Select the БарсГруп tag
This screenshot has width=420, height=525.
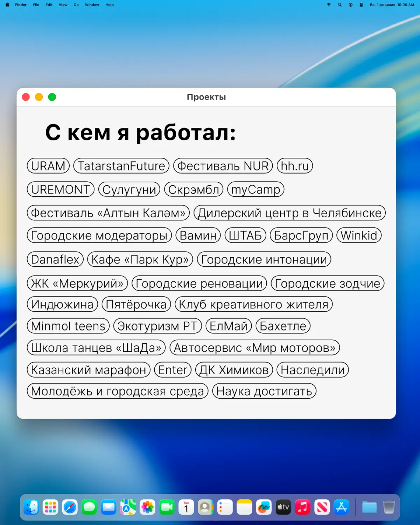click(301, 235)
